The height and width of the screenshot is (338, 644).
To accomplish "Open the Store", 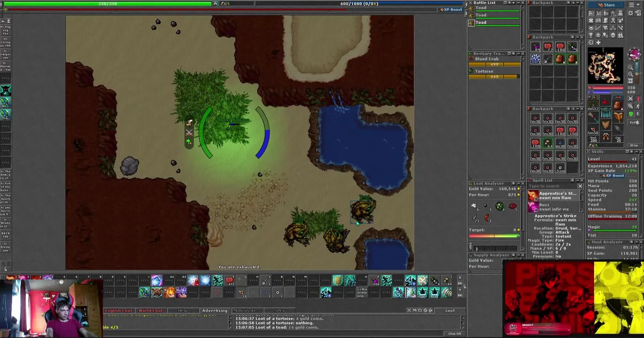I will (605, 5).
